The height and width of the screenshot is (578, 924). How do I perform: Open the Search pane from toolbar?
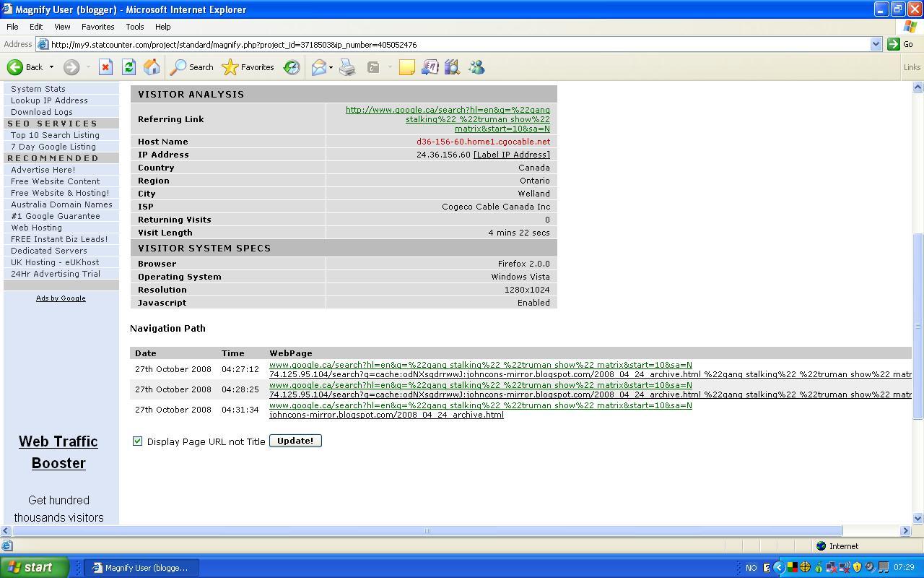click(x=192, y=67)
